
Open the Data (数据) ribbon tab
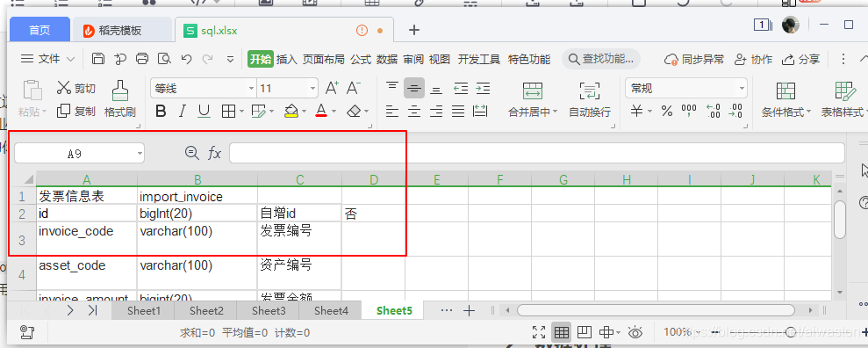387,59
